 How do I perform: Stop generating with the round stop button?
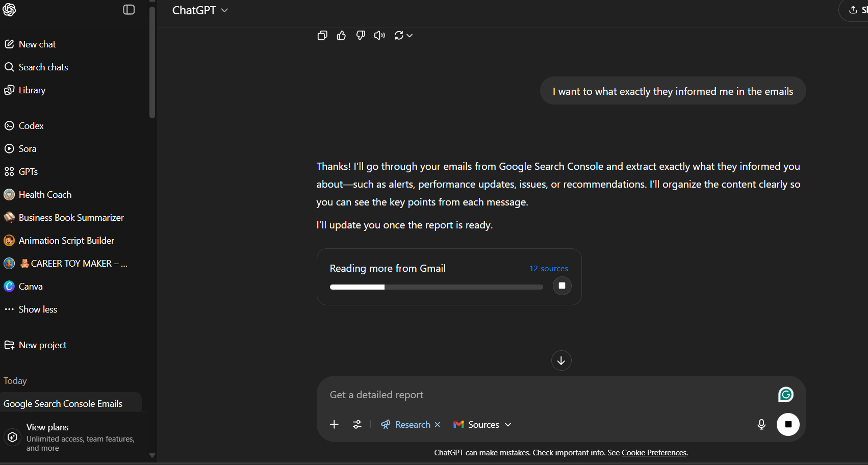pyautogui.click(x=788, y=424)
